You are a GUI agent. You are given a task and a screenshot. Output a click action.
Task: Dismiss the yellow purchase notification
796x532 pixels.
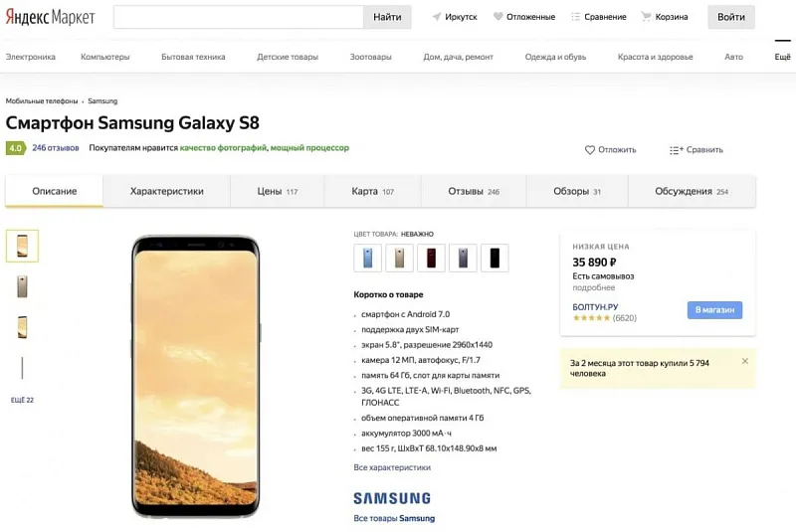744,361
